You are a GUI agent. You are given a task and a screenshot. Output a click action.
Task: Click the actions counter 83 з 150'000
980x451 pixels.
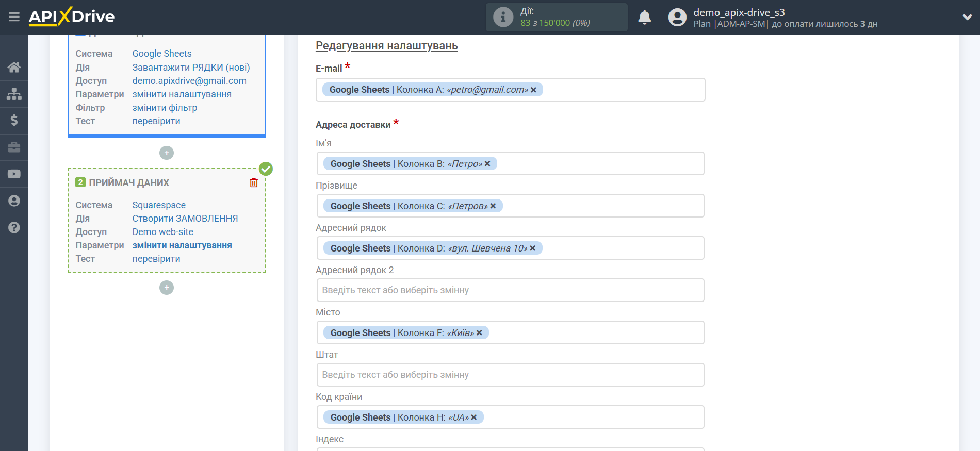(555, 23)
